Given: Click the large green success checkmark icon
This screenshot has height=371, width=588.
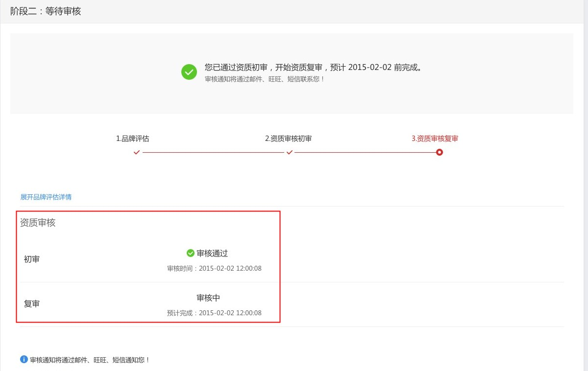Looking at the screenshot, I should pyautogui.click(x=189, y=72).
